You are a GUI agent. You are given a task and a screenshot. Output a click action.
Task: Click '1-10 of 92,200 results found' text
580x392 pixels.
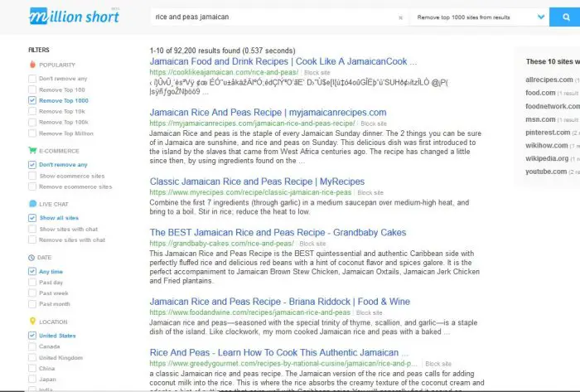[x=222, y=51]
